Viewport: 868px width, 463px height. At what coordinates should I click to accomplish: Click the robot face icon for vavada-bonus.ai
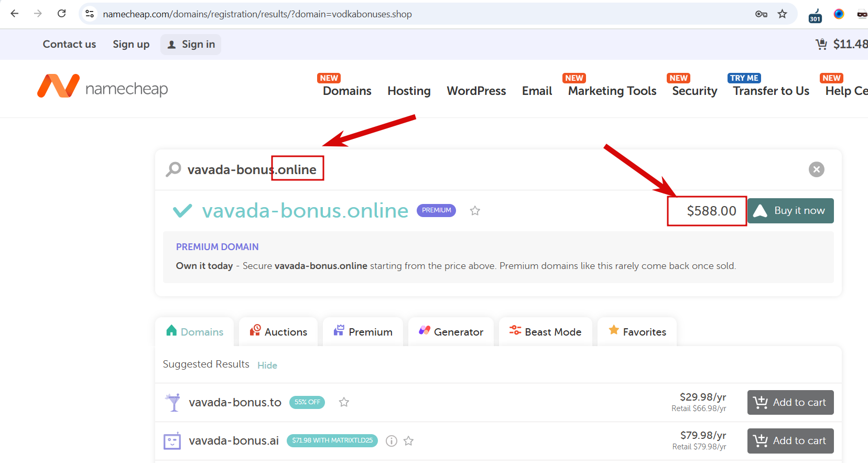click(x=172, y=441)
